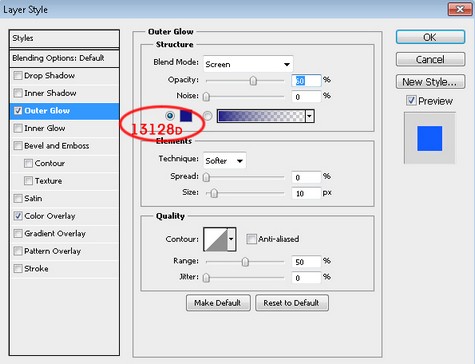
Task: Tick the Contour sub-option checkbox
Action: click(29, 163)
